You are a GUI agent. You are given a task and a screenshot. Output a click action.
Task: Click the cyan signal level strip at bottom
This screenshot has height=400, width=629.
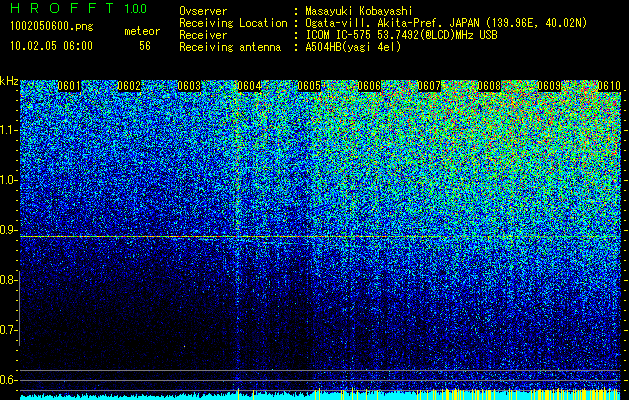[320, 396]
